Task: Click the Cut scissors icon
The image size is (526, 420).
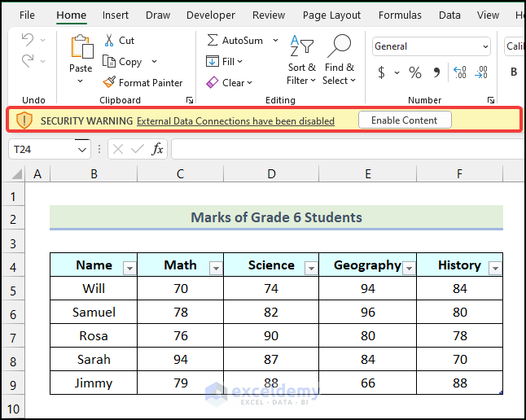Action: 110,41
